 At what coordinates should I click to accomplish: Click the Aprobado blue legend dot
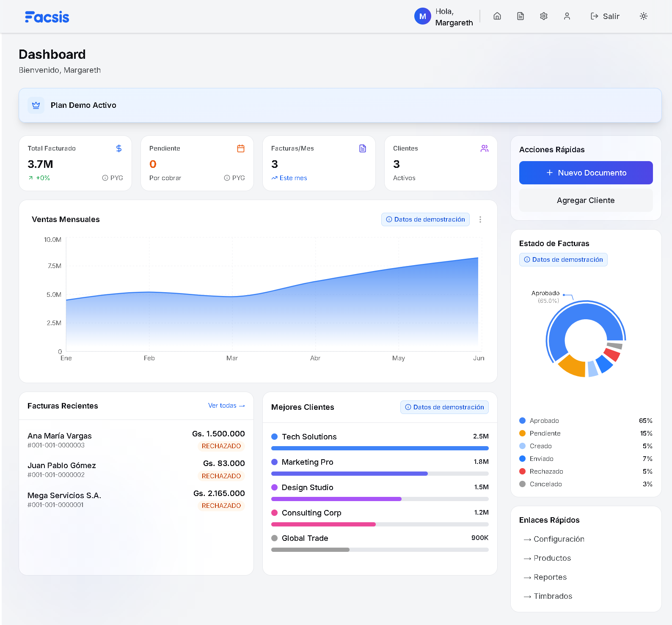point(523,421)
